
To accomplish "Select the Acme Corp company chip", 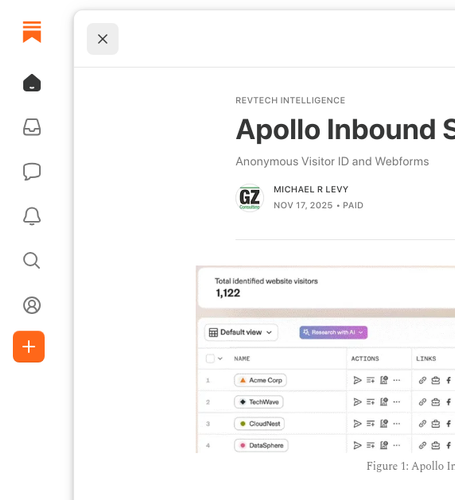I will 260,380.
